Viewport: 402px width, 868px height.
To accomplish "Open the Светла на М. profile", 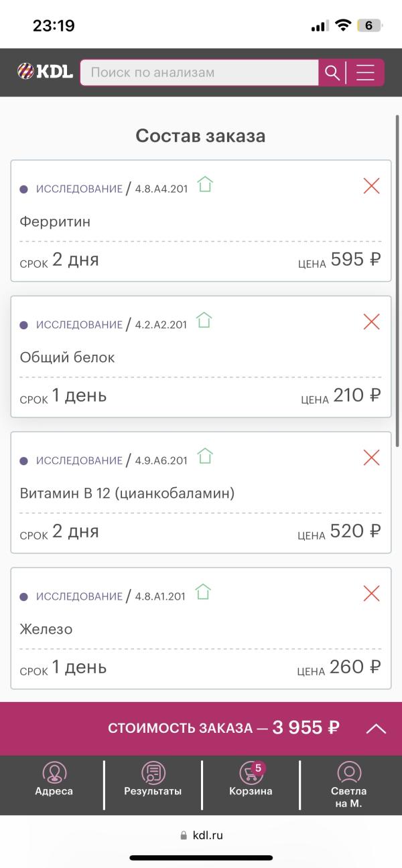I will click(349, 785).
